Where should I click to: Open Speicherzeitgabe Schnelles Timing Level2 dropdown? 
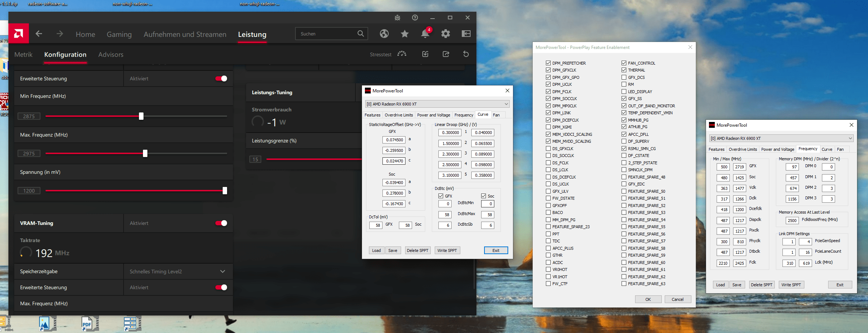178,271
